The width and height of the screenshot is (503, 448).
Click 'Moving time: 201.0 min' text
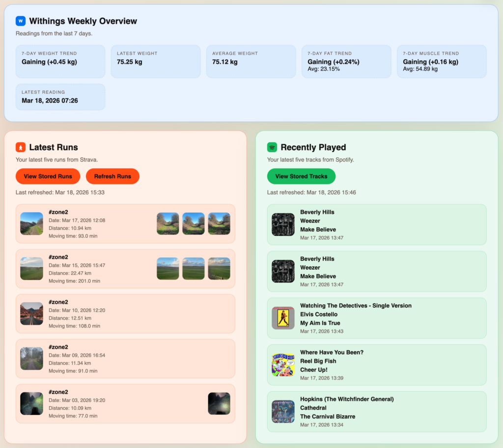coord(75,281)
